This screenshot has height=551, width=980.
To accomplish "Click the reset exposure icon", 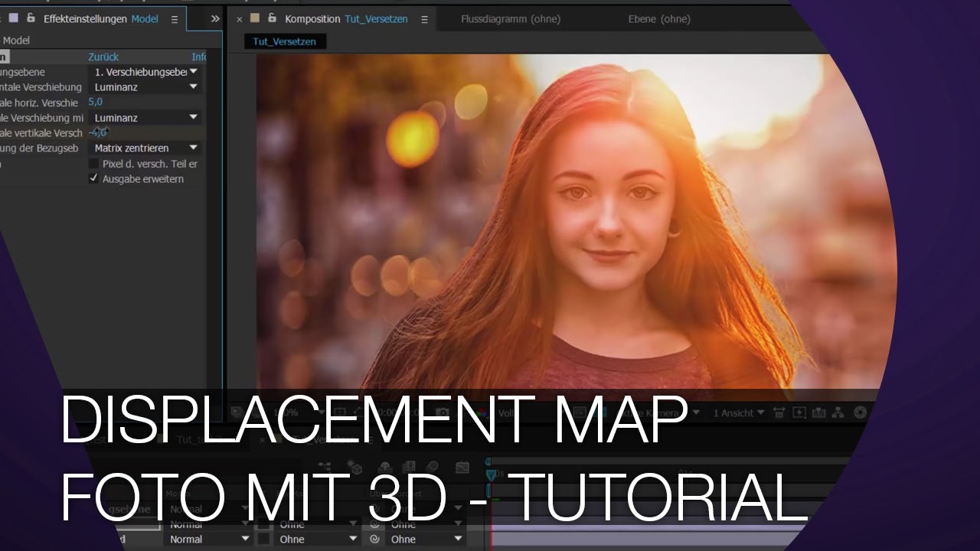I will tap(860, 412).
